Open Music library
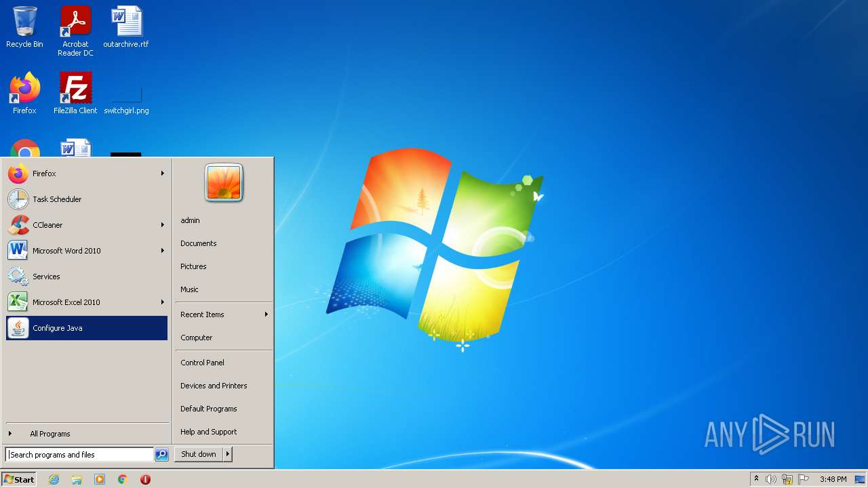Image resolution: width=868 pixels, height=488 pixels. (x=224, y=289)
